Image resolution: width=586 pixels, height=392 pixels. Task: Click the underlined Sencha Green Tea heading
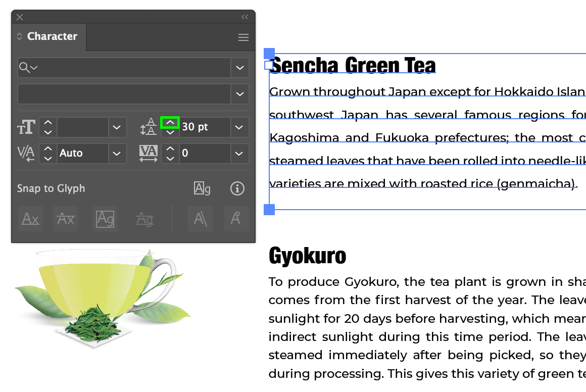tap(353, 66)
